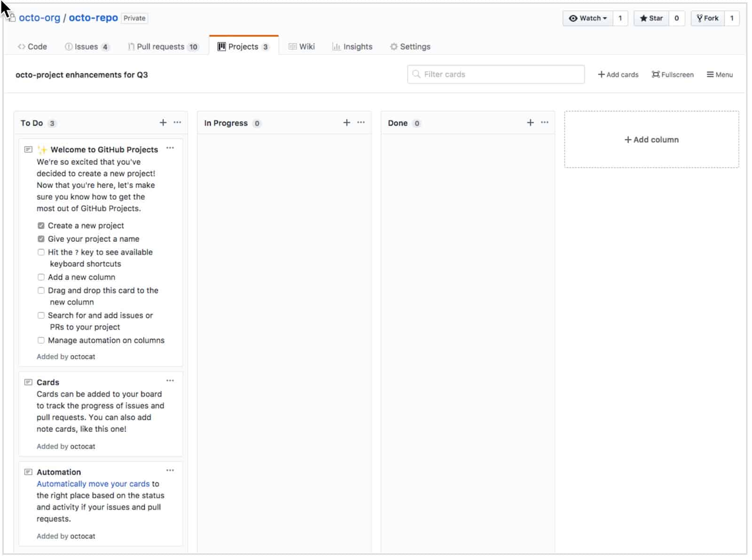This screenshot has height=560, width=752.
Task: Click note icon on Welcome card
Action: point(28,149)
